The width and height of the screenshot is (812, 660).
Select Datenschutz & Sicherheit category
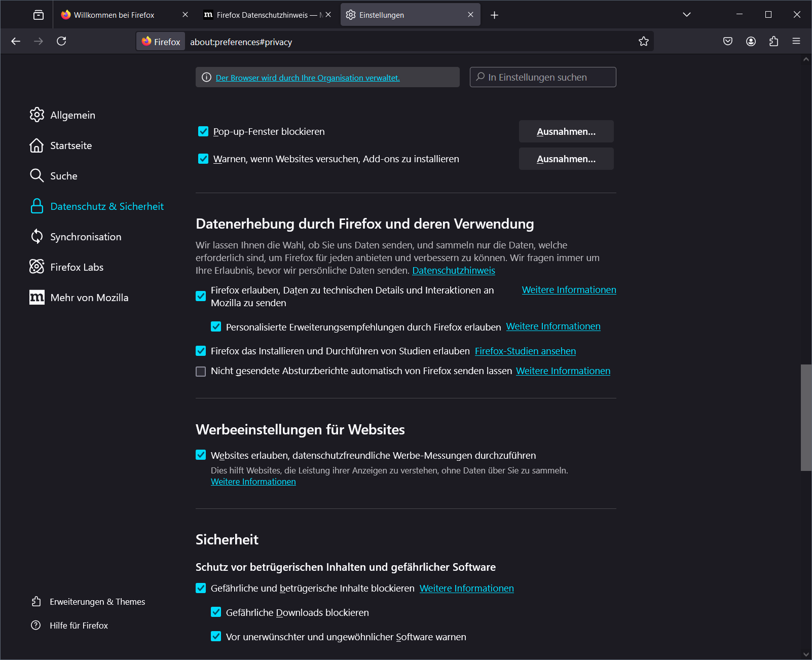pos(96,206)
